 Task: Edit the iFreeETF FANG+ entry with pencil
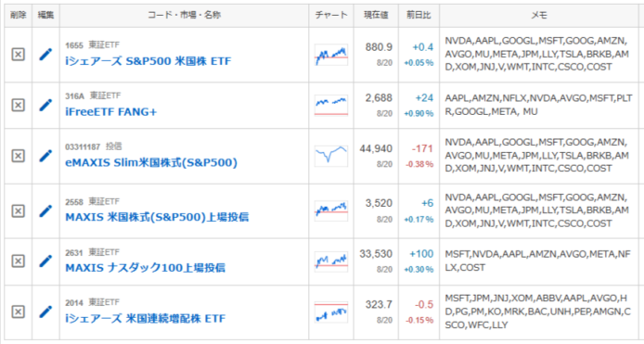tap(45, 105)
